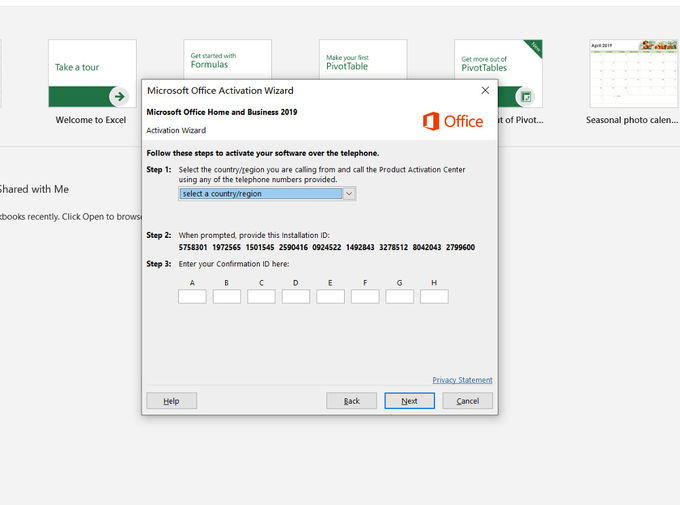Click the Take a tour arrow icon
This screenshot has height=505, width=680.
[x=119, y=96]
